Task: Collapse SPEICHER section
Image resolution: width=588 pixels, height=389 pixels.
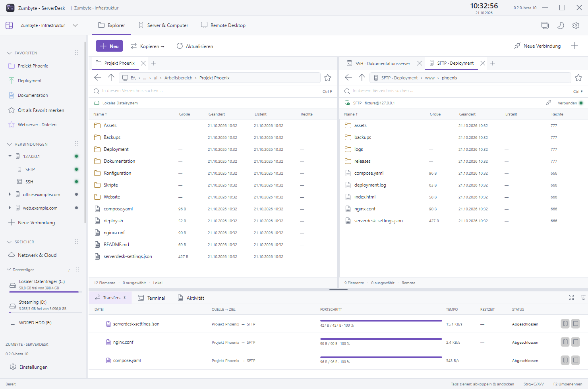Action: tap(10, 242)
